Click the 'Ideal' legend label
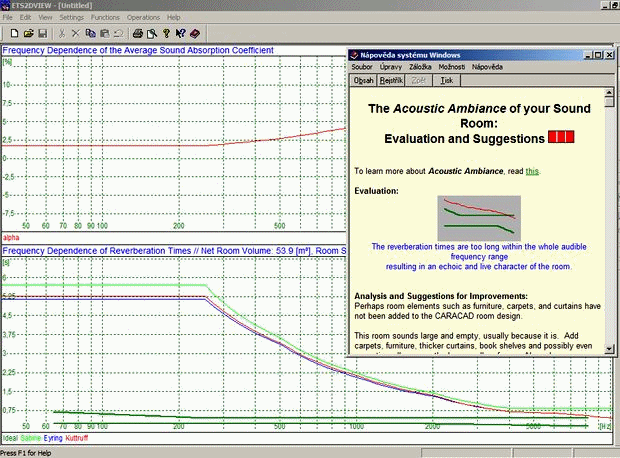Screen dimensions: 620x458 10,438
